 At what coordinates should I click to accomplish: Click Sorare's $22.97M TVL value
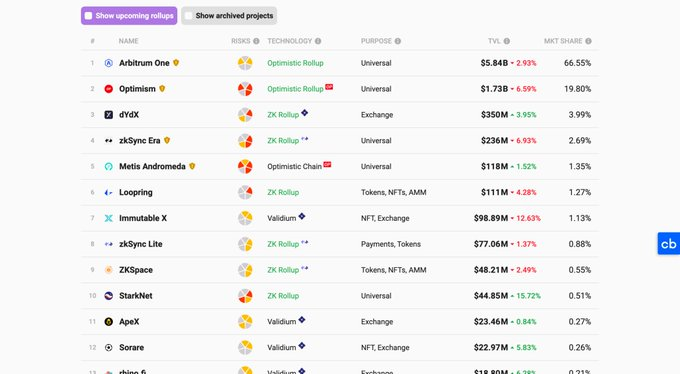(x=491, y=348)
